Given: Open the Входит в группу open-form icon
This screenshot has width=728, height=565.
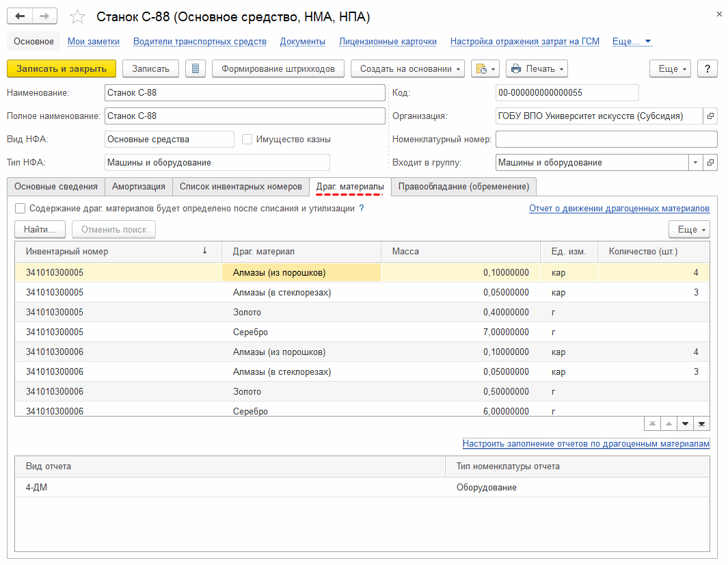Looking at the screenshot, I should (x=710, y=163).
